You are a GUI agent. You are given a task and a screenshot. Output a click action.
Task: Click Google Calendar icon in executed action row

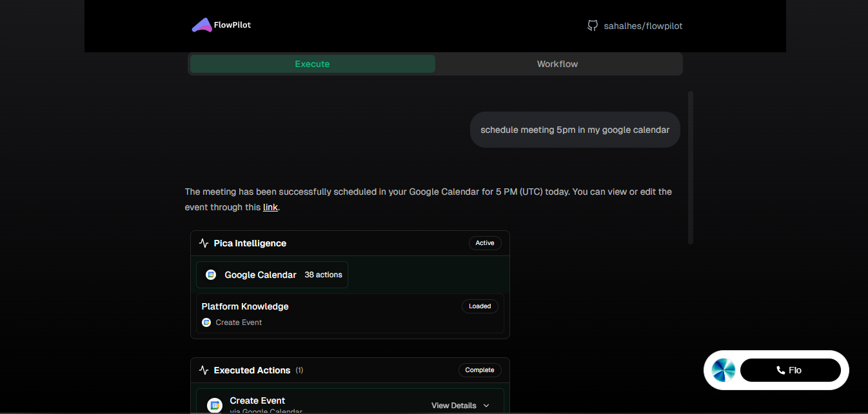pyautogui.click(x=215, y=406)
